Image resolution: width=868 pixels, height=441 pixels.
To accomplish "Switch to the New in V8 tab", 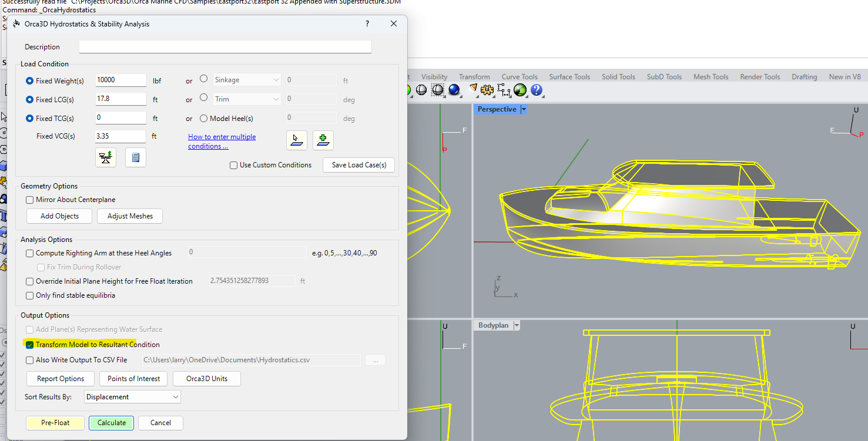I will tap(844, 77).
